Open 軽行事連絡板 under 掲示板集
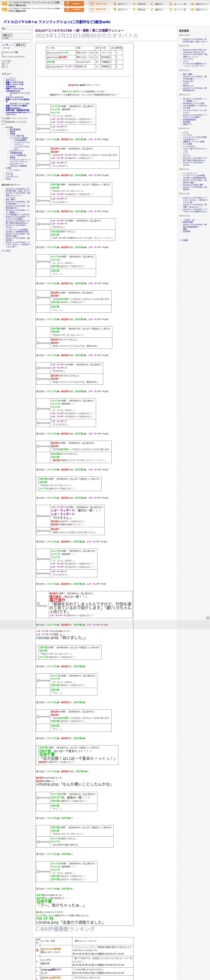The width and height of the screenshot is (210, 980). point(15,129)
